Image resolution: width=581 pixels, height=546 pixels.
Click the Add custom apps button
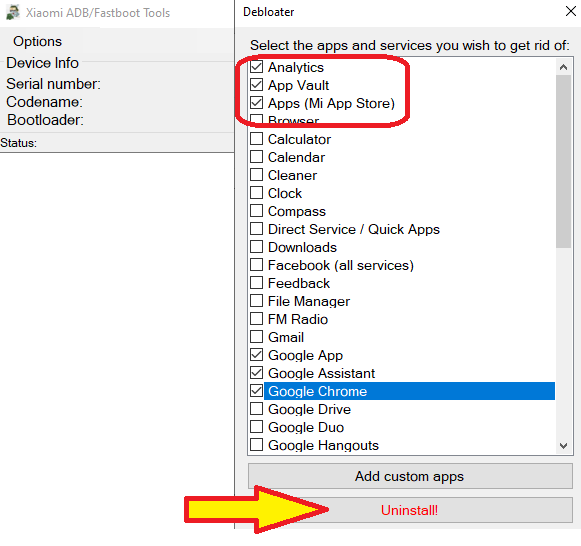[x=410, y=476]
